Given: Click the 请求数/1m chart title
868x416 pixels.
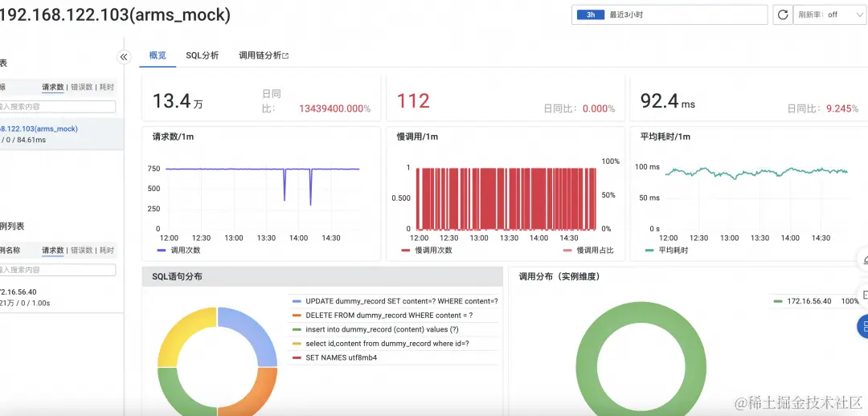Looking at the screenshot, I should (174, 137).
